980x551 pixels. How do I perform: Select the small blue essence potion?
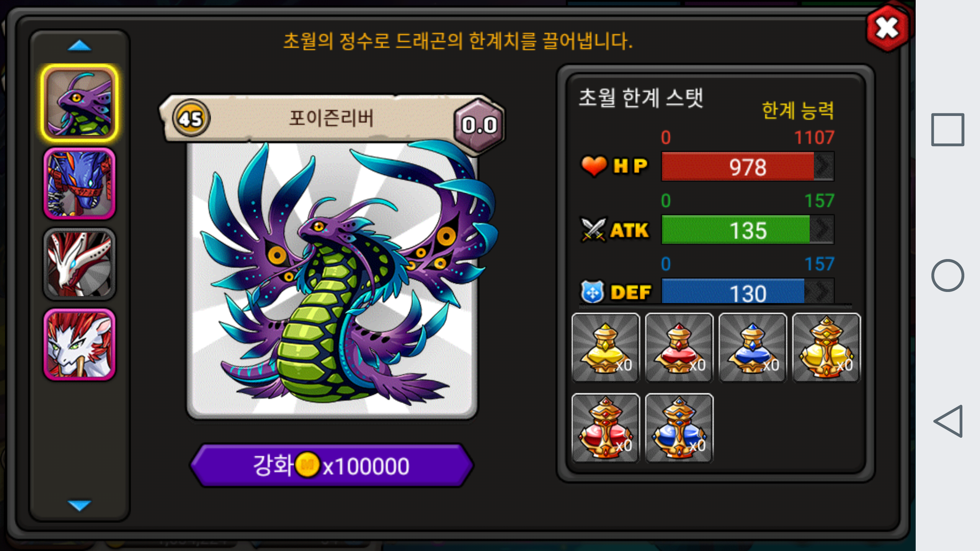pyautogui.click(x=753, y=347)
